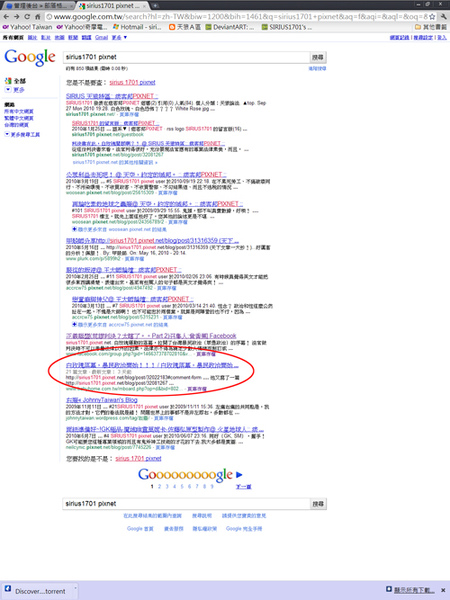Select 全部 in the left sidebar
Viewport: 450px width, 600px height.
pyautogui.click(x=15, y=81)
